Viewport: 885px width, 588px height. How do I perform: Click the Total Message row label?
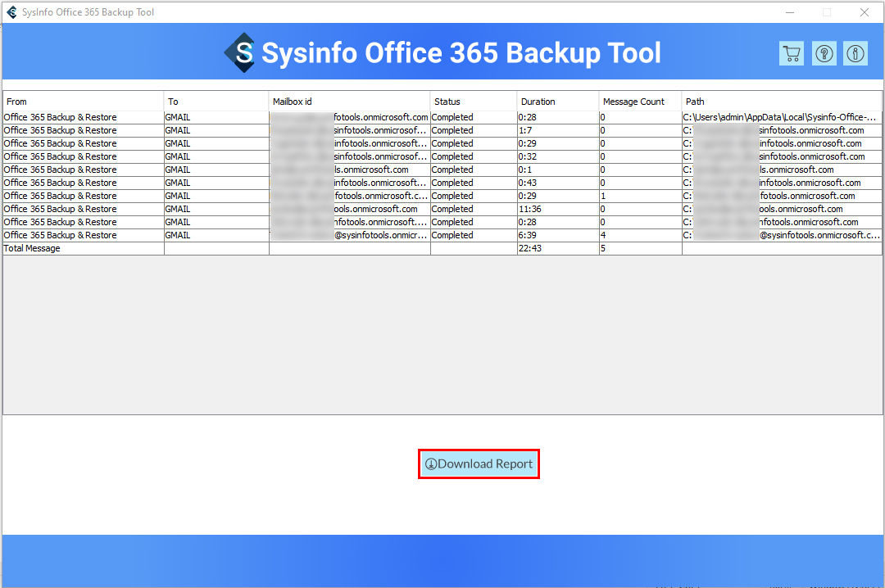(33, 248)
